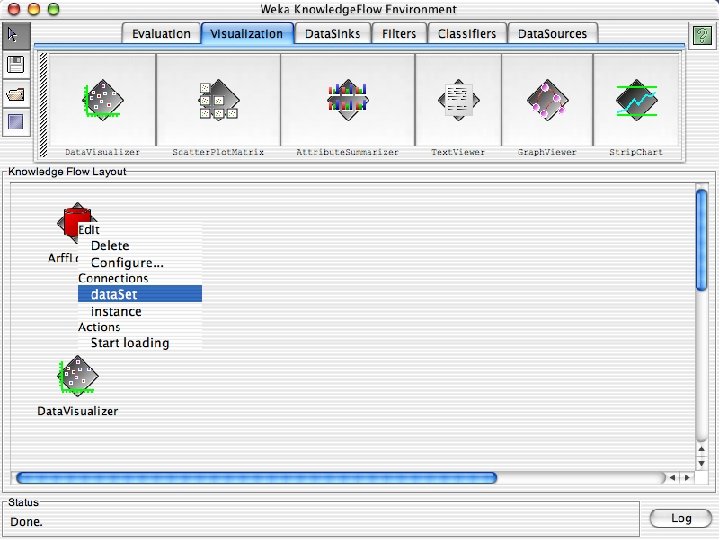Click the DataVisualizer node on the canvas

click(78, 376)
